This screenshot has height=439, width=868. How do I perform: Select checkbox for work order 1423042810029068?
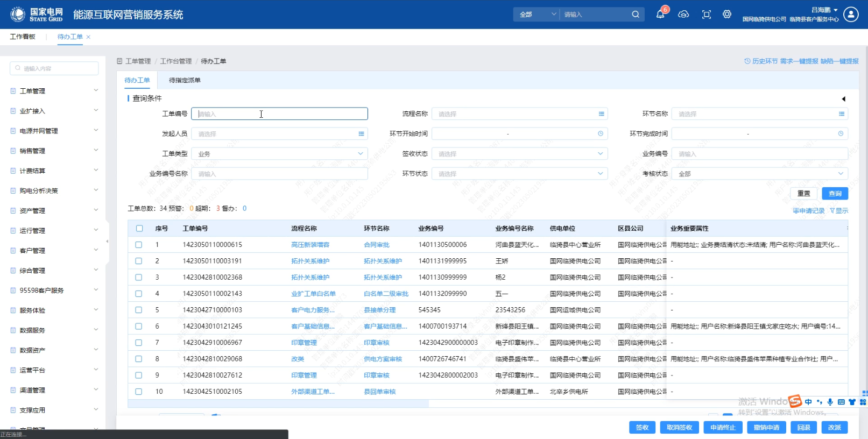tap(139, 359)
